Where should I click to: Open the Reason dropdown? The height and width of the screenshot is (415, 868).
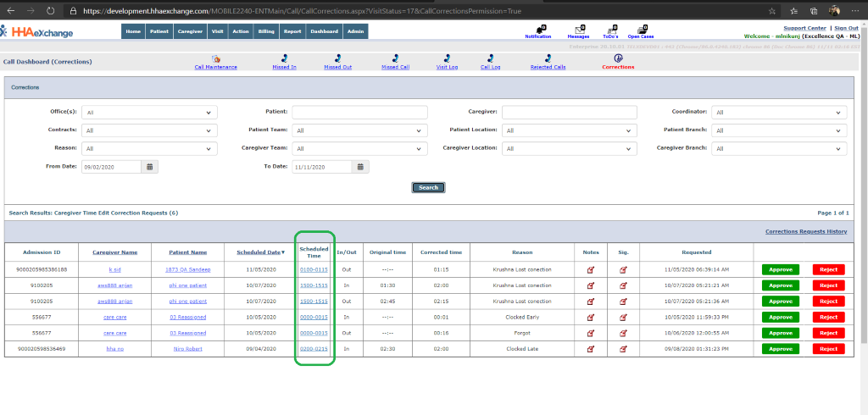(x=149, y=148)
